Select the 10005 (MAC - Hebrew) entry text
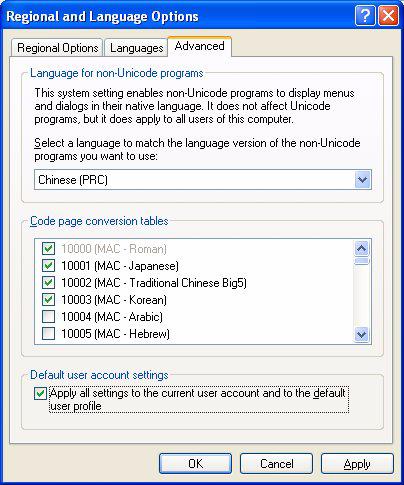This screenshot has width=404, height=485. 115,334
